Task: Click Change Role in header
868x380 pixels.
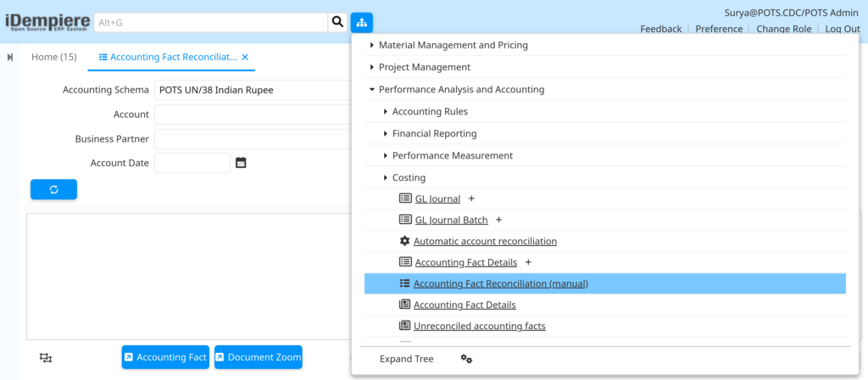Action: [784, 29]
